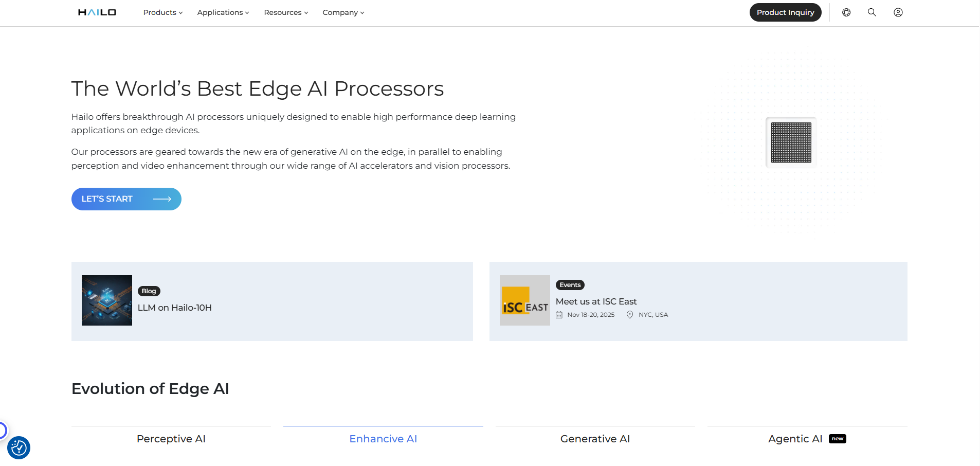Click the Hailo logo in the header

click(97, 12)
